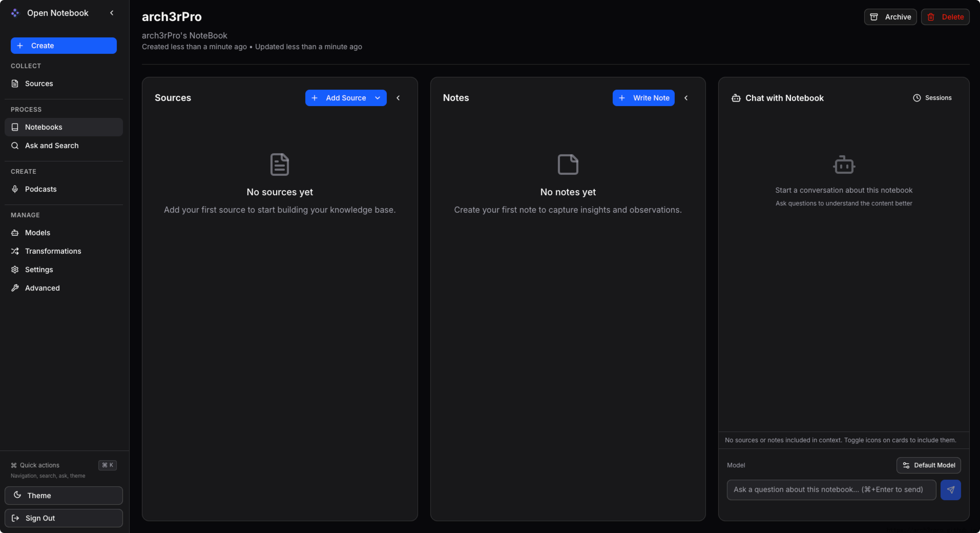Screen dimensions: 980x533
Task: Collapse the Notes panel
Action: [x=686, y=98]
